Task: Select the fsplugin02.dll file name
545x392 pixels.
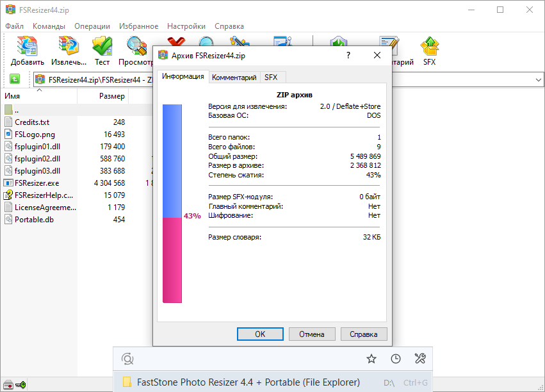Action: (37, 158)
